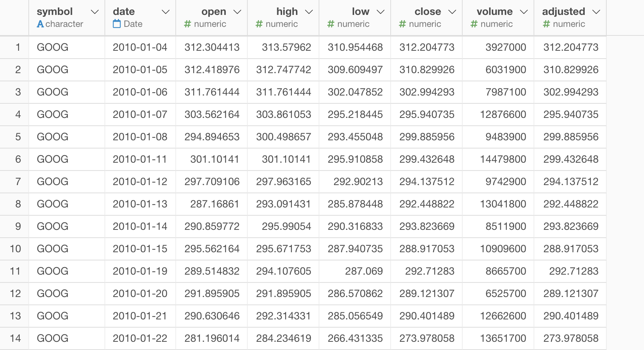Click date cell 2010-01-22
Image resolution: width=644 pixels, height=350 pixels.
[x=140, y=338]
